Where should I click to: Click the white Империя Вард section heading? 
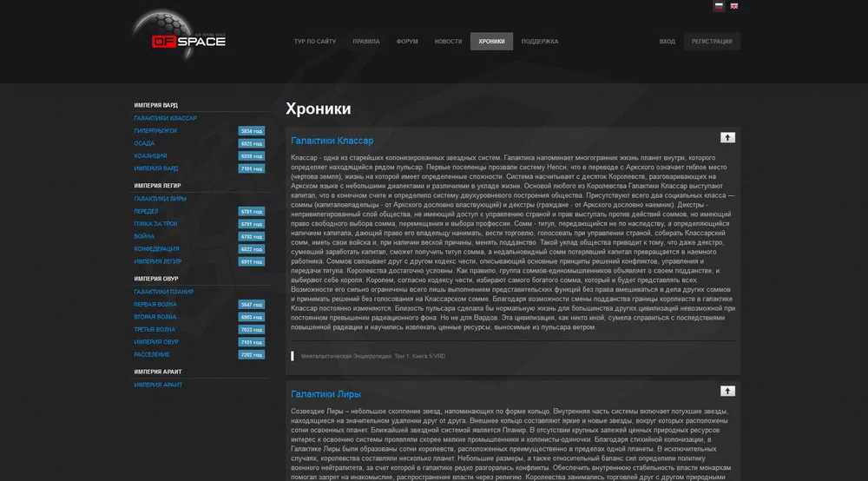pyautogui.click(x=155, y=105)
